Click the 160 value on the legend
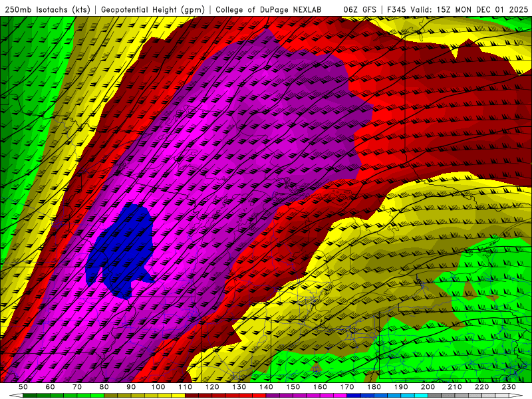This screenshot has width=532, height=399. coord(320,387)
